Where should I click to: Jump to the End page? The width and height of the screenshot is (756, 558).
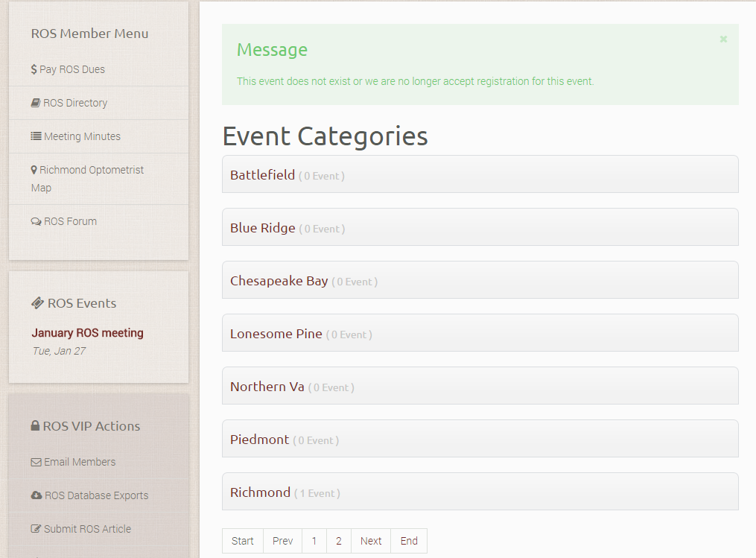pos(409,541)
